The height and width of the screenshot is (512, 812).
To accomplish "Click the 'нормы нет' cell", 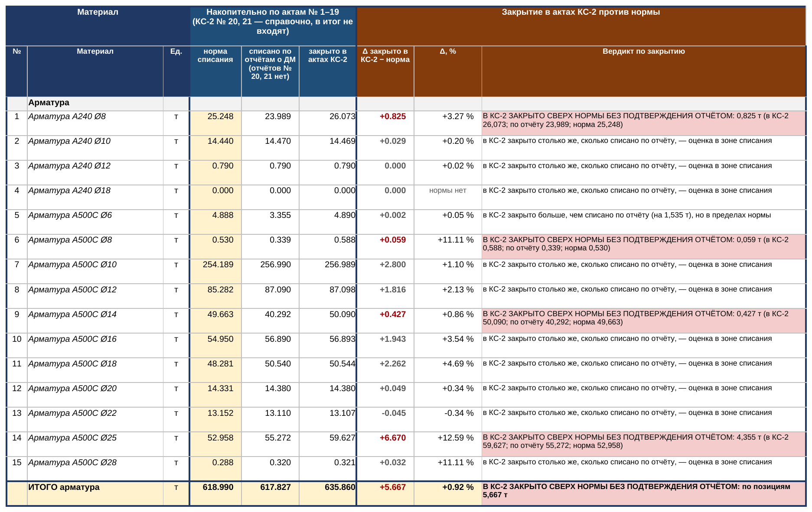I will point(447,197).
